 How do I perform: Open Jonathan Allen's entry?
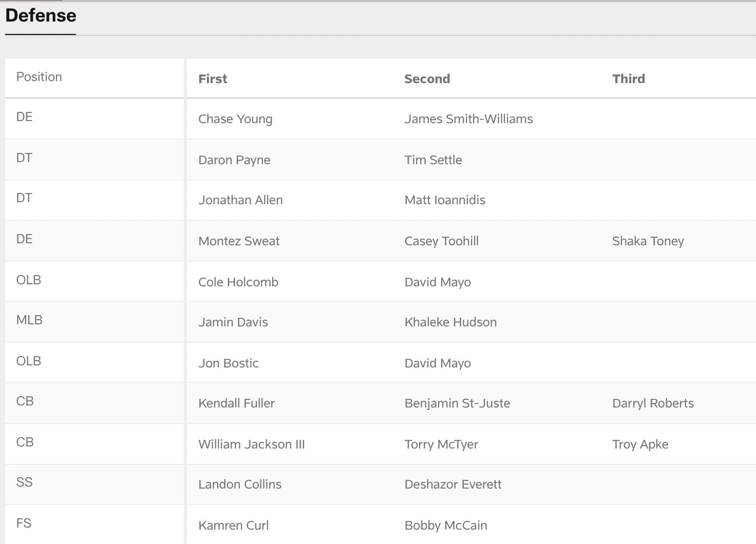point(240,200)
